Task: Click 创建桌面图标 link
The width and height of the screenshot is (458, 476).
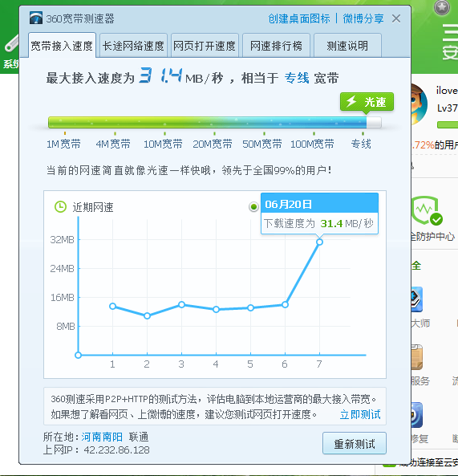Action: [299, 18]
